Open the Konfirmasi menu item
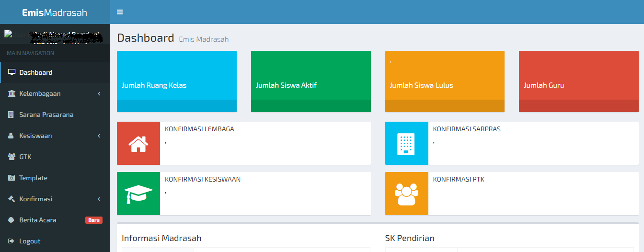Image resolution: width=644 pixels, height=252 pixels. [55, 199]
